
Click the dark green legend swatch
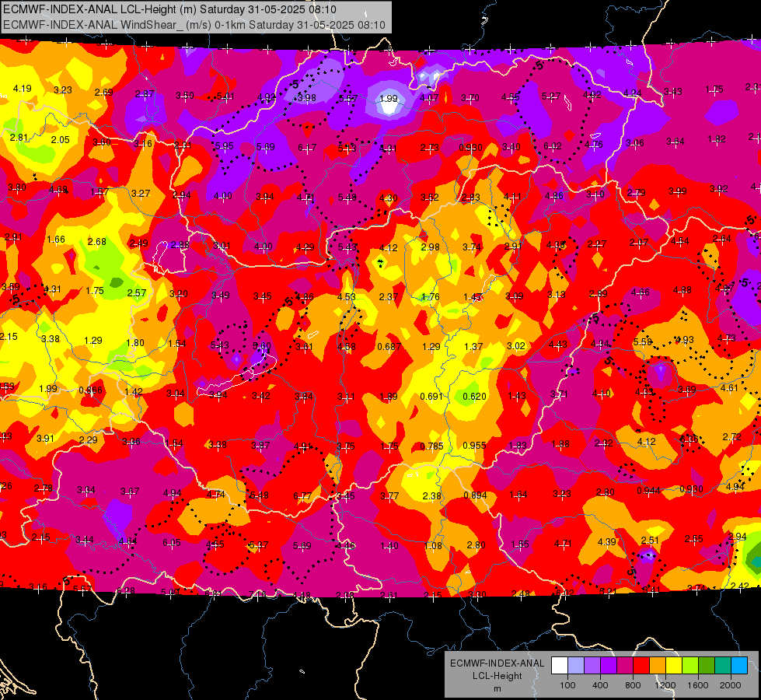coord(707,666)
